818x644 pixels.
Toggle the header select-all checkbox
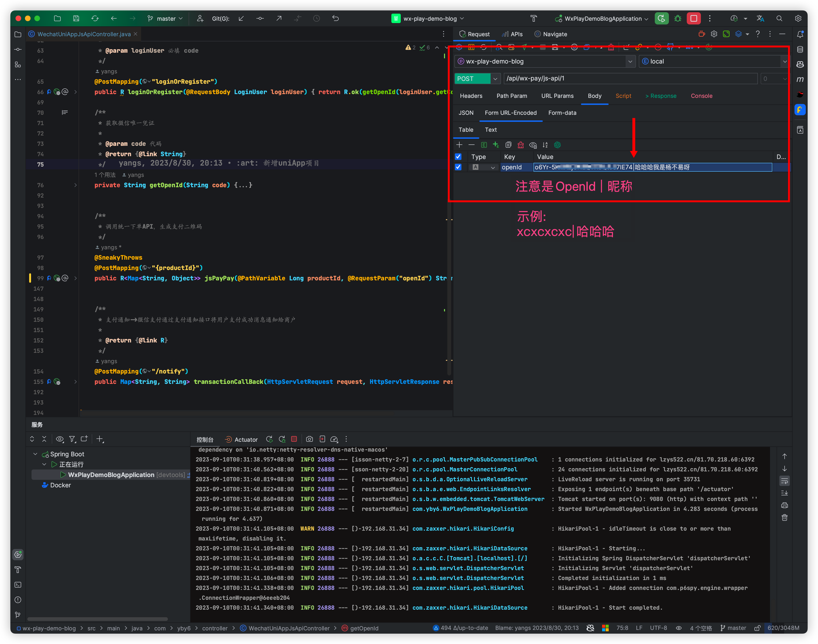pos(458,157)
